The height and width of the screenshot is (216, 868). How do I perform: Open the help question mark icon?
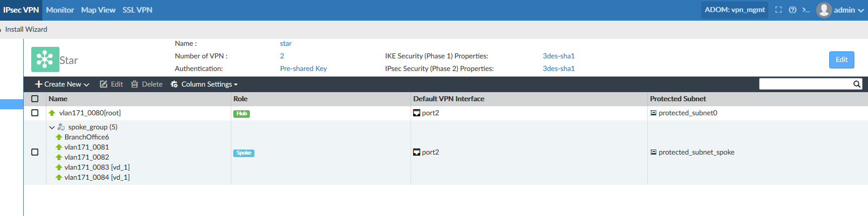click(792, 10)
